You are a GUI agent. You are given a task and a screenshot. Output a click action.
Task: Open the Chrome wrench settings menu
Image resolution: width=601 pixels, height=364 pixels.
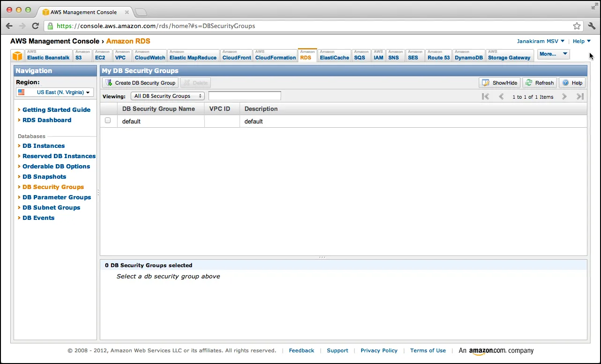click(592, 26)
